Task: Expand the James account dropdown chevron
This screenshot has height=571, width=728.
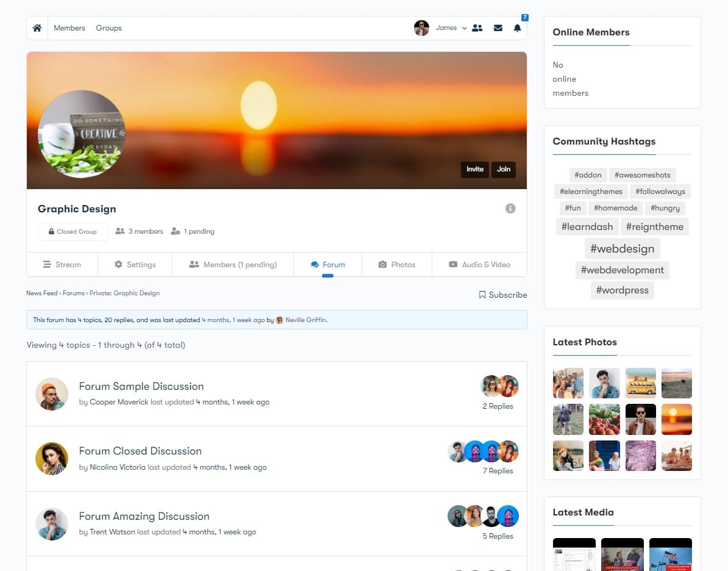Action: click(x=464, y=28)
